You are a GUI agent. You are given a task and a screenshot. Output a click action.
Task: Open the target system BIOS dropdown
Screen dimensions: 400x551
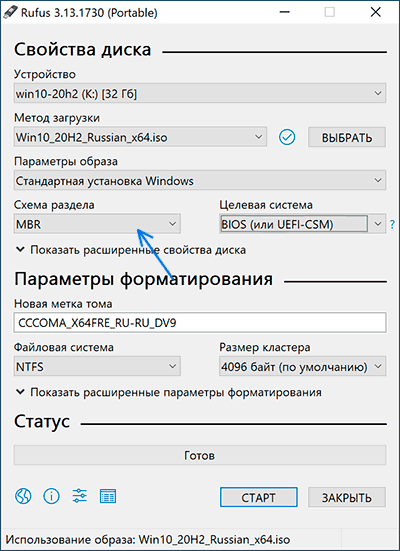[x=302, y=224]
